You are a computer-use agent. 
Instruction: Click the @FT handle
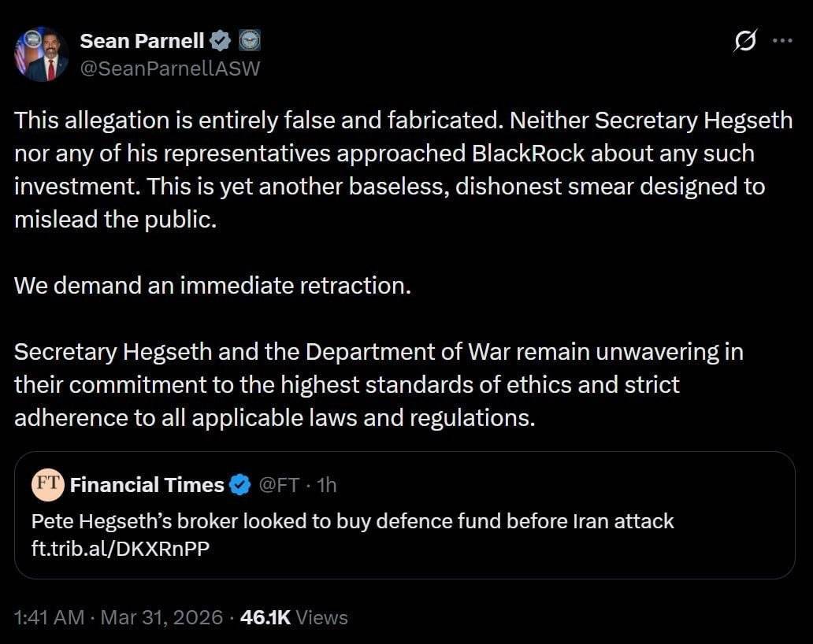pos(278,485)
